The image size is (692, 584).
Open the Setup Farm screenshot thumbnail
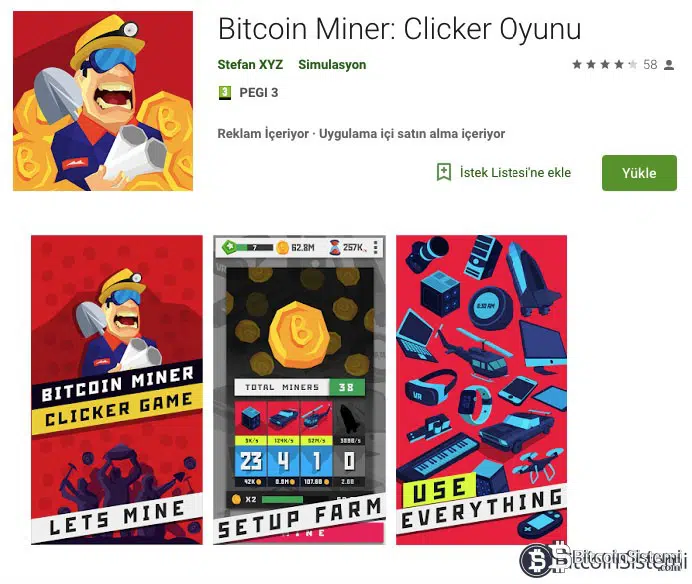click(x=299, y=390)
